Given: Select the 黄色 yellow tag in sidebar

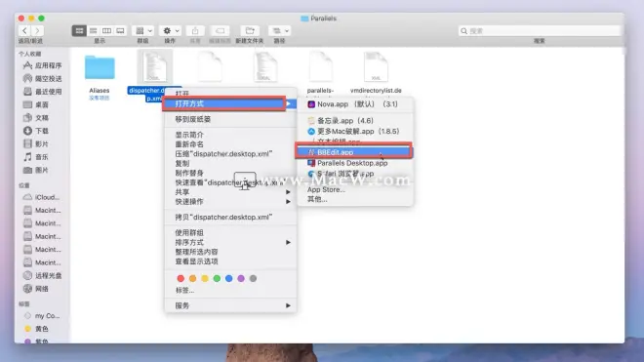Looking at the screenshot, I should click(36, 329).
